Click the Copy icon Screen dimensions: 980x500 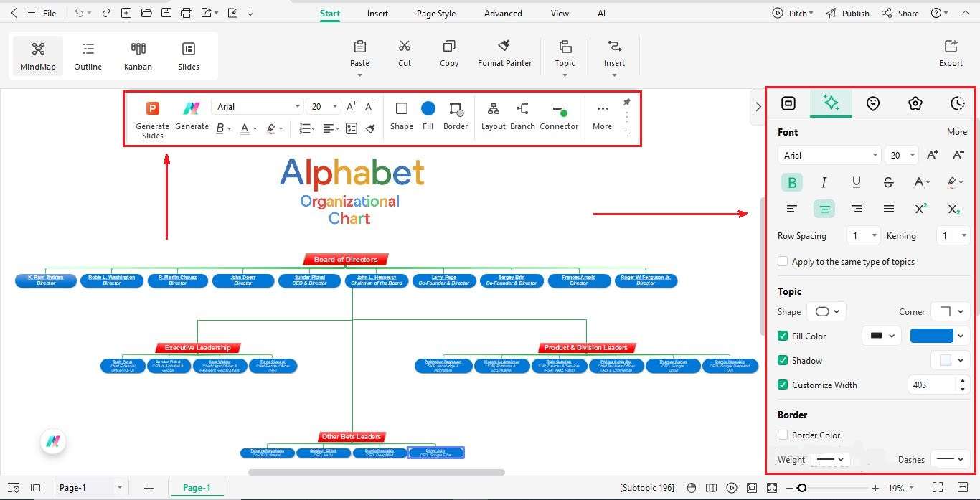pos(449,47)
